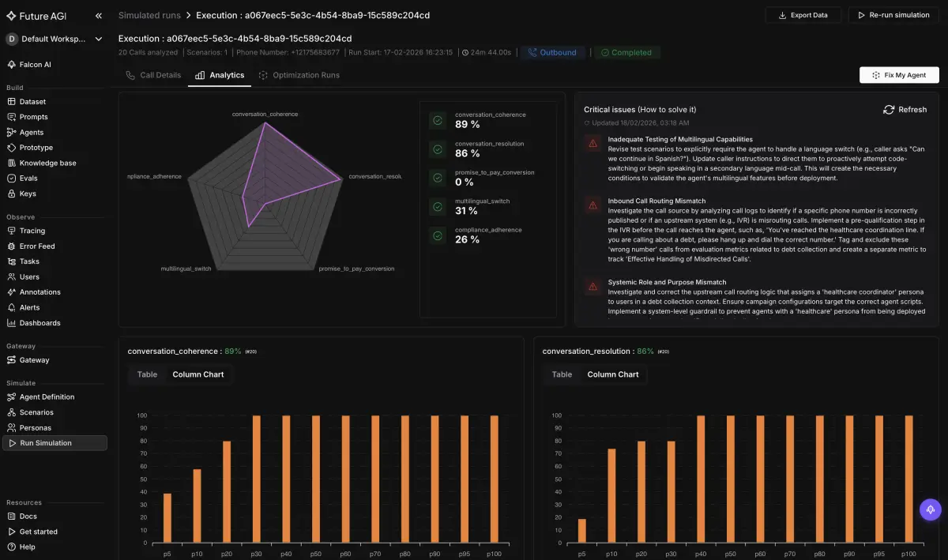Go to Prompts in sidebar

pyautogui.click(x=33, y=117)
